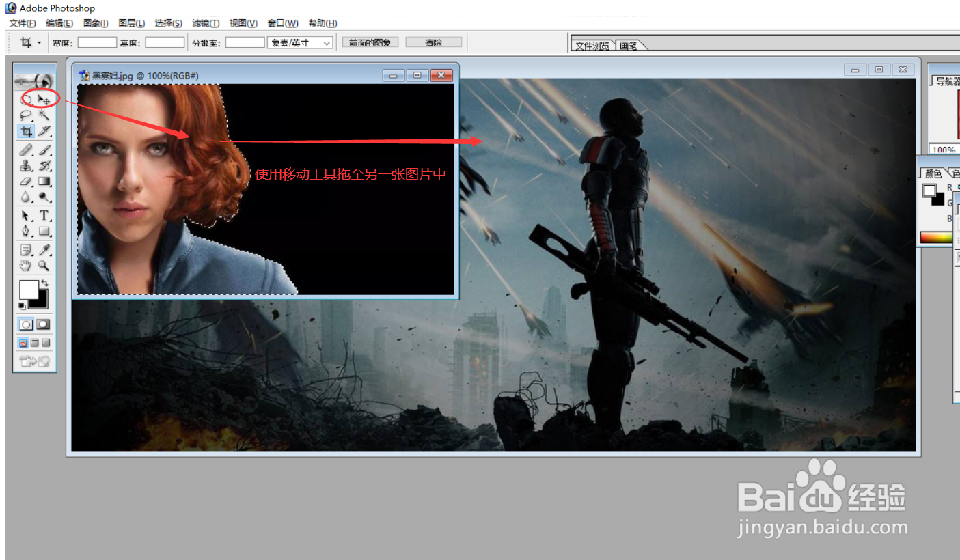
Task: Open the 选择(S) menu
Action: pyautogui.click(x=168, y=23)
